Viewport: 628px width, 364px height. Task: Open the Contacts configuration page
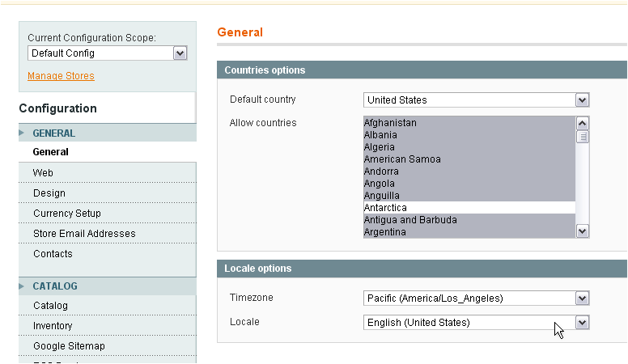53,254
